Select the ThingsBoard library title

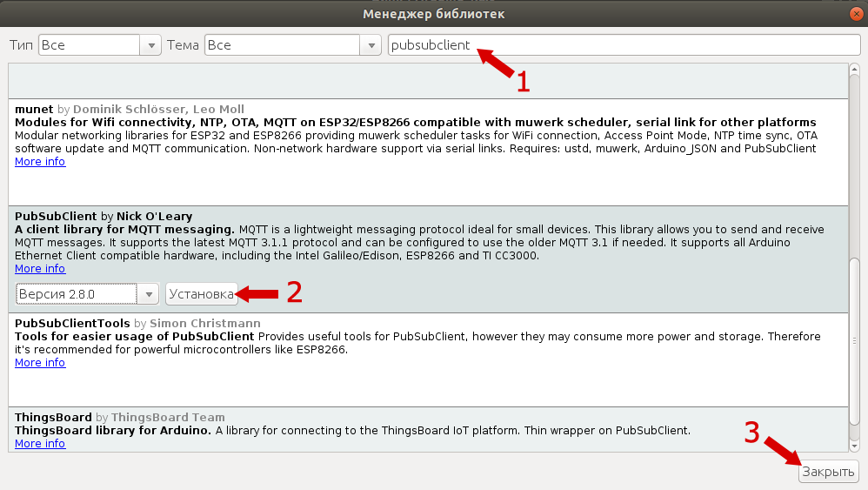click(x=53, y=418)
